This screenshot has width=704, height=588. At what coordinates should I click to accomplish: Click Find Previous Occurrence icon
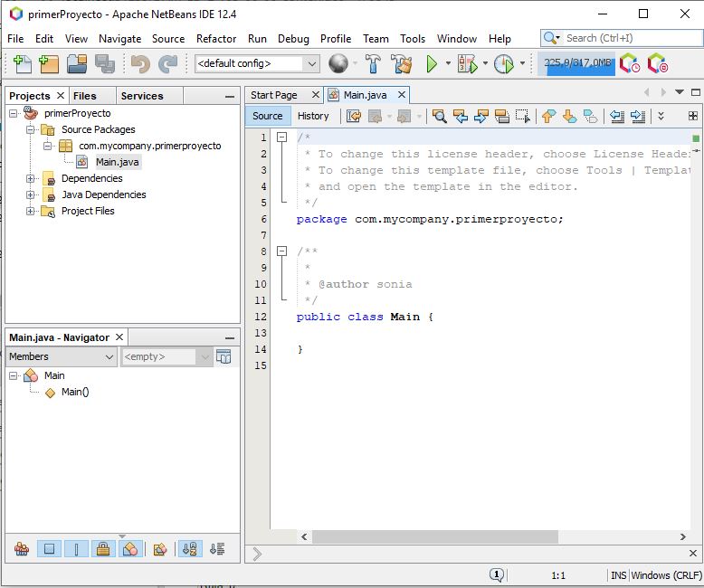click(461, 117)
